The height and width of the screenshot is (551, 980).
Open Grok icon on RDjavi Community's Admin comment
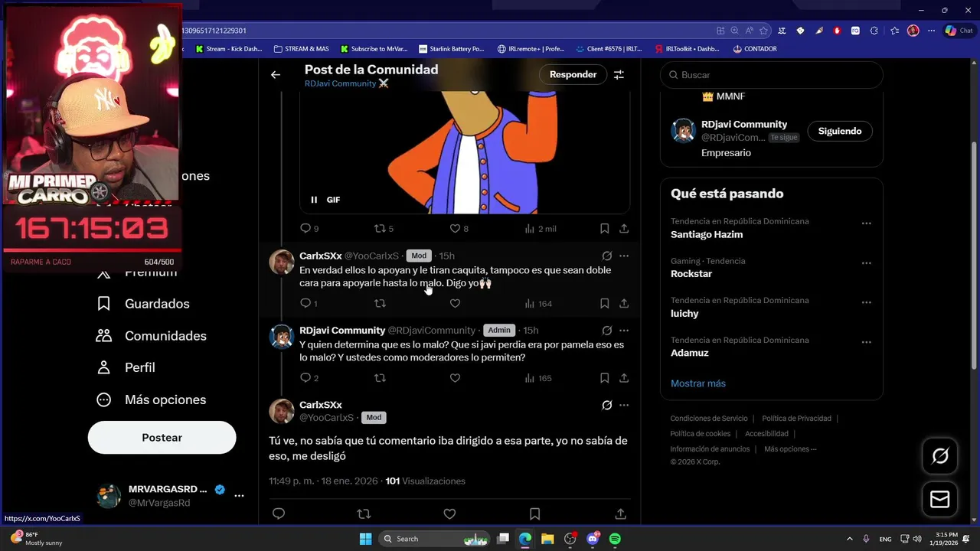click(606, 331)
